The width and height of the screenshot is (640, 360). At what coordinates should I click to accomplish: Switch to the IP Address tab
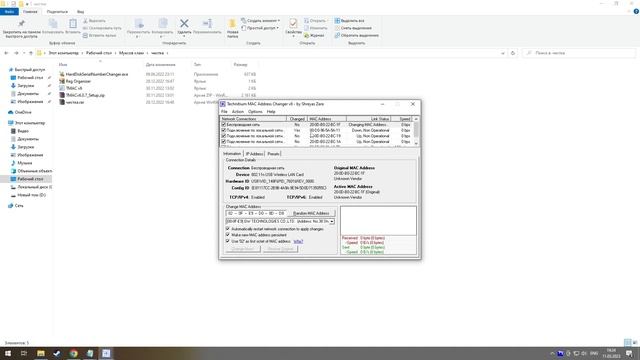tap(254, 154)
